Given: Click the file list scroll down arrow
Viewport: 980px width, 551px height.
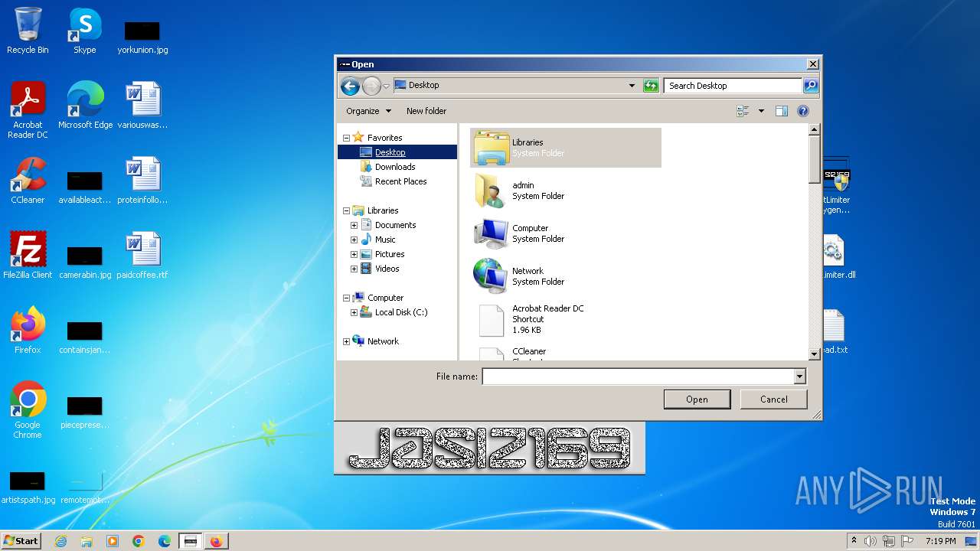Looking at the screenshot, I should pos(815,354).
